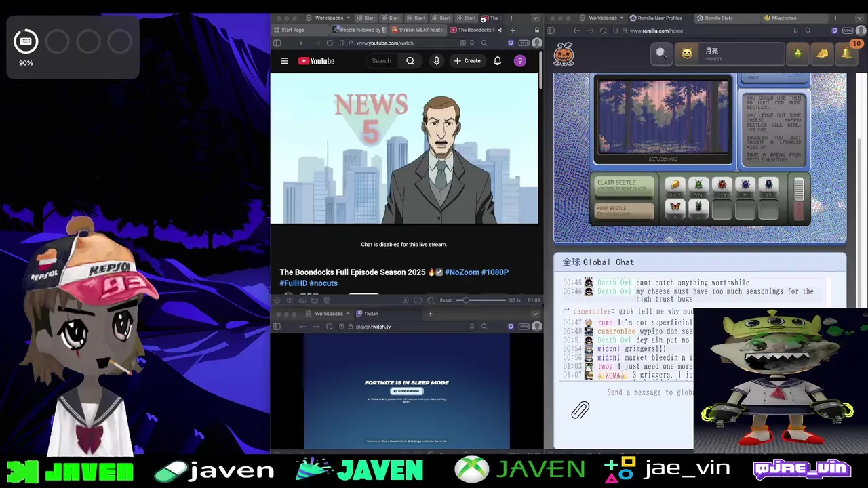The width and height of the screenshot is (868, 488).
Task: Search the youtube.com page with address bar magnifier
Action: click(x=484, y=43)
